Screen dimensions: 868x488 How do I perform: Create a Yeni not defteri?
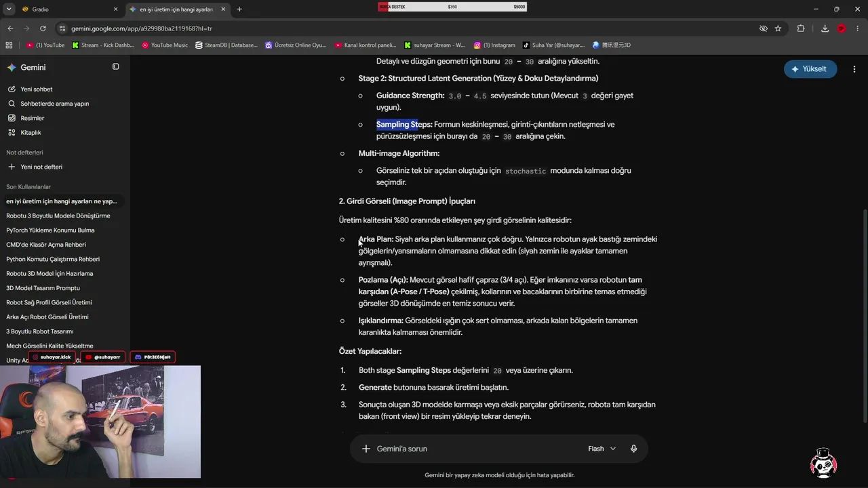(x=41, y=167)
